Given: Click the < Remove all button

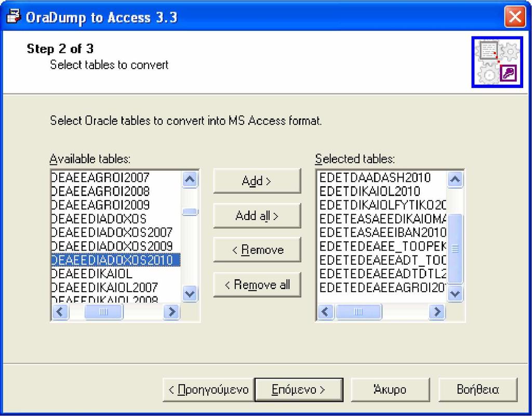Looking at the screenshot, I should [257, 284].
